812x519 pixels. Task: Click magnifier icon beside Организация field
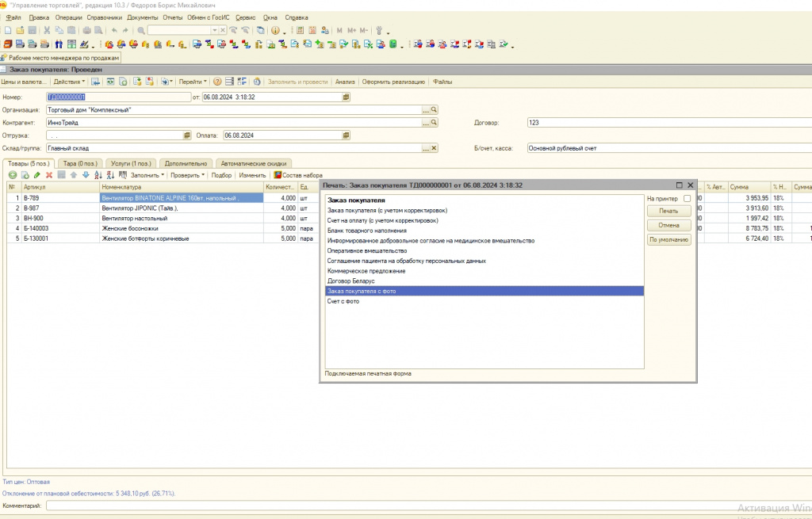[x=434, y=110]
